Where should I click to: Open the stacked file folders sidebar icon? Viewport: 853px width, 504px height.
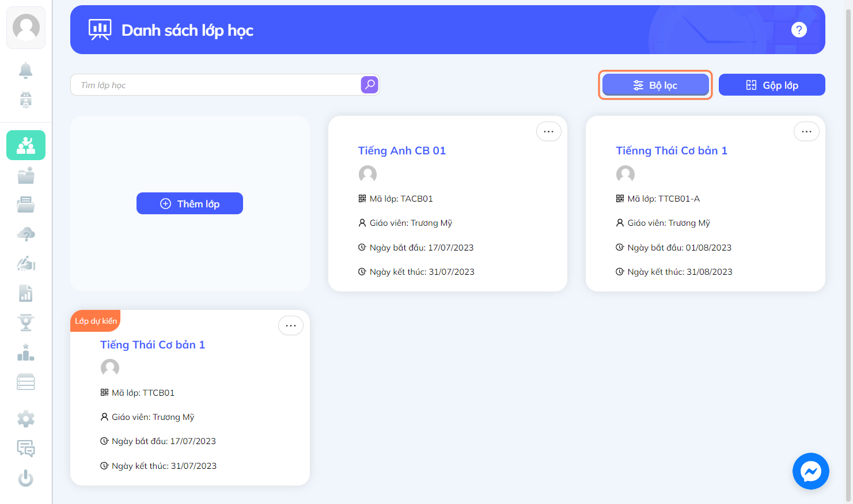(26, 204)
